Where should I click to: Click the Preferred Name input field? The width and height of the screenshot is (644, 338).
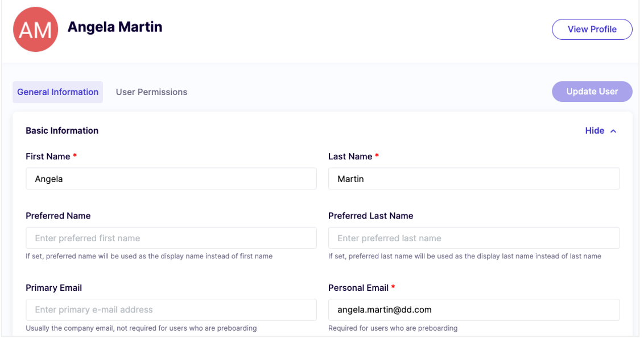(171, 238)
